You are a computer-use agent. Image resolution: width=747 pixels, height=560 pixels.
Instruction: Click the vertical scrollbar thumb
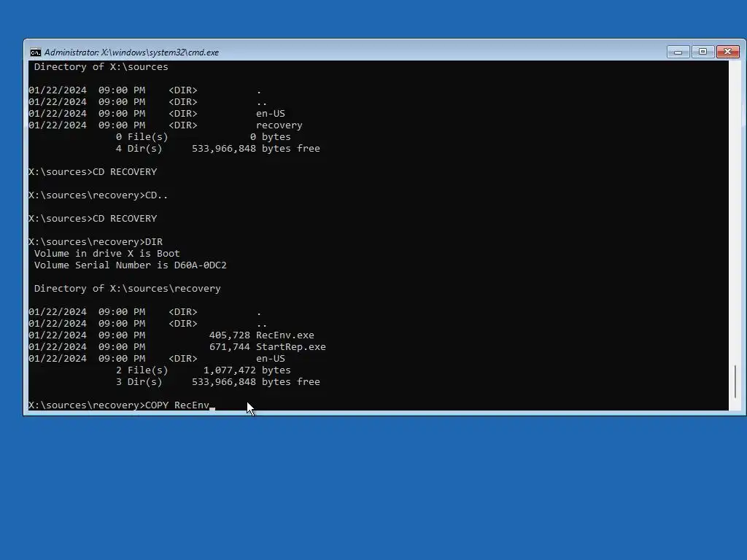click(735, 381)
